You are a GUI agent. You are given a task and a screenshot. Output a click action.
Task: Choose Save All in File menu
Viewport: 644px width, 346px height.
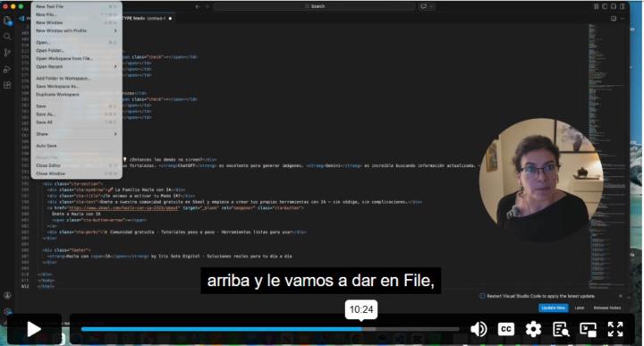tap(76, 122)
